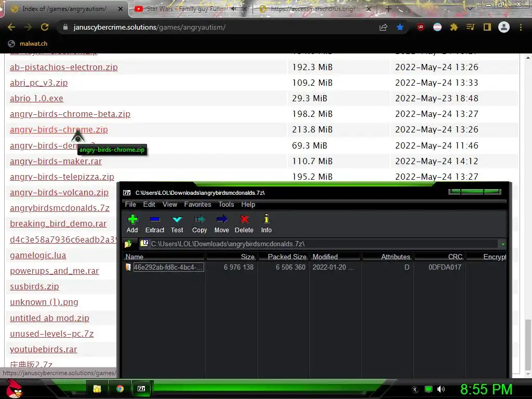Image resolution: width=532 pixels, height=399 pixels.
Task: Reload the current browser page
Action: pos(45,27)
